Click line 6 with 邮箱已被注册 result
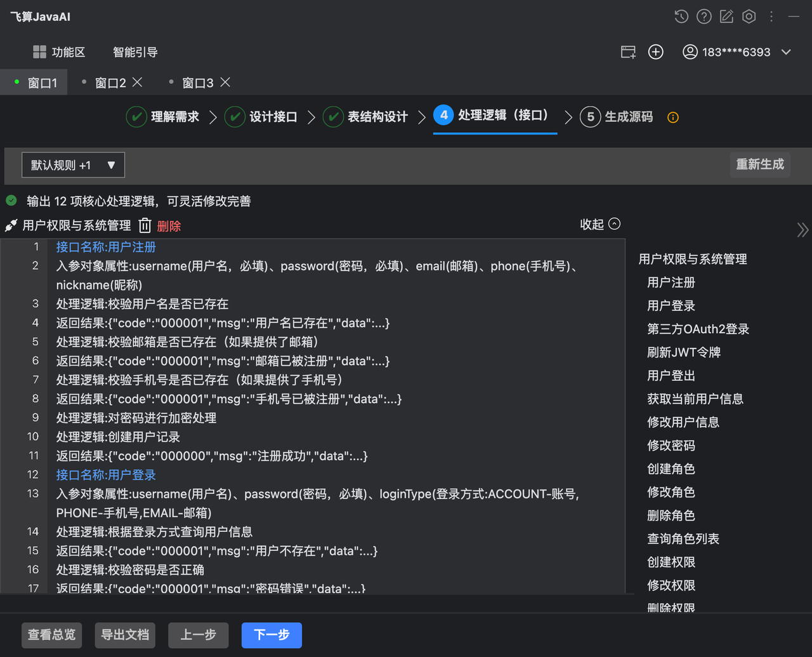This screenshot has width=812, height=657. (x=223, y=361)
